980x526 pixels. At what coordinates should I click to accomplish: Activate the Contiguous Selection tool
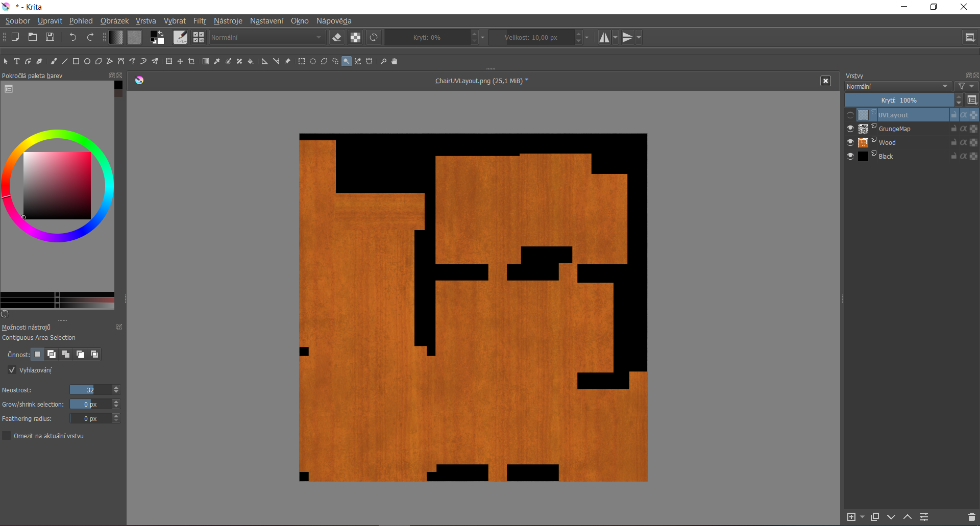coord(347,61)
